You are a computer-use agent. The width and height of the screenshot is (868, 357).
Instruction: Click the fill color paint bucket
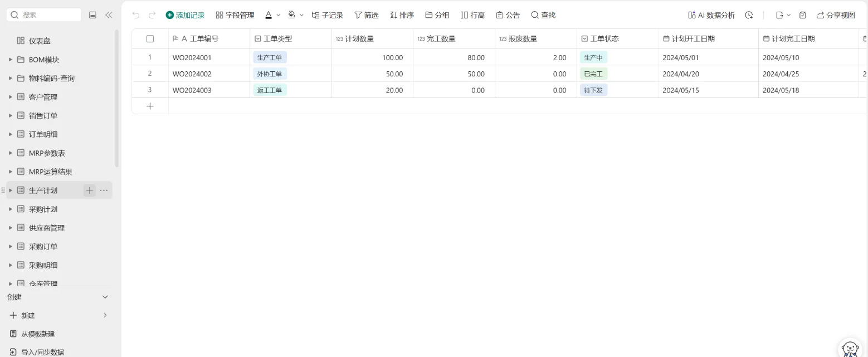tap(292, 15)
